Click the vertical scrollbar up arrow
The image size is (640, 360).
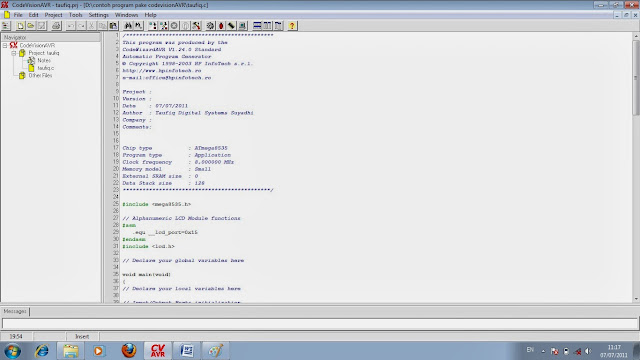[636, 36]
